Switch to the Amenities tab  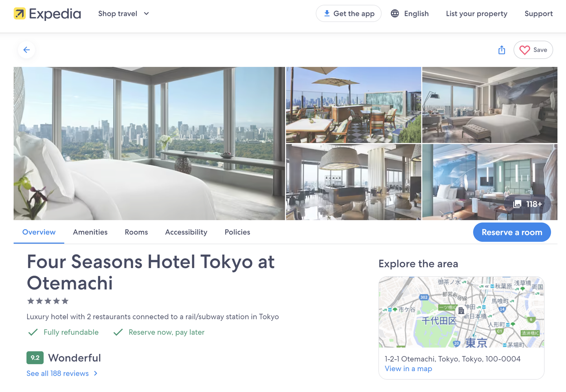pos(90,232)
